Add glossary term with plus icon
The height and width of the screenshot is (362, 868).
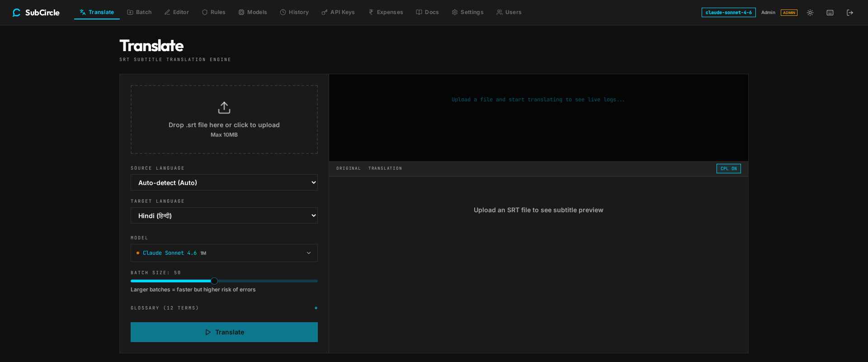[316, 308]
